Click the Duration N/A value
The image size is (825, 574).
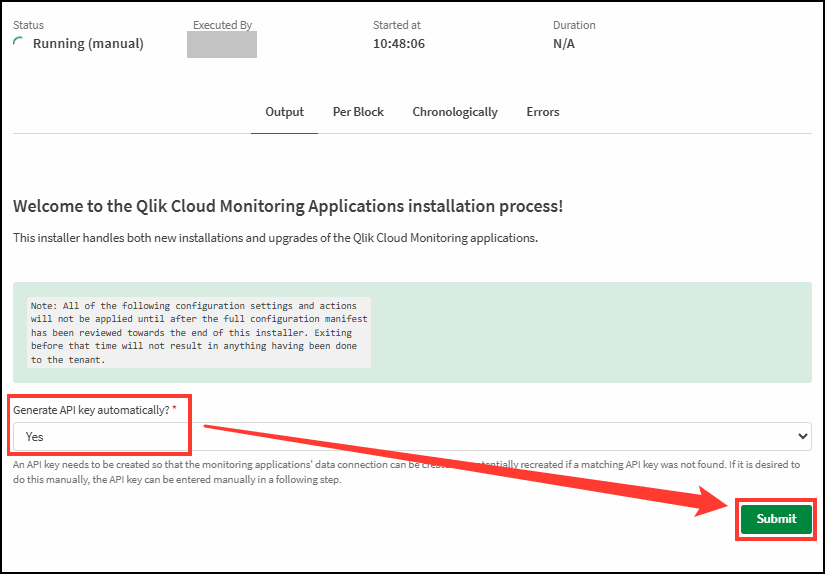564,44
